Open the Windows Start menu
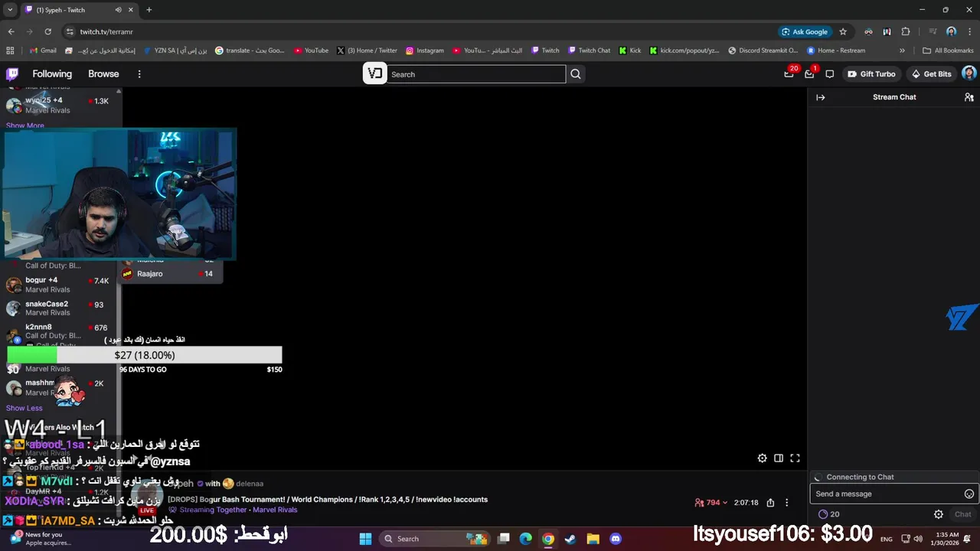The height and width of the screenshot is (551, 980). coord(365,539)
